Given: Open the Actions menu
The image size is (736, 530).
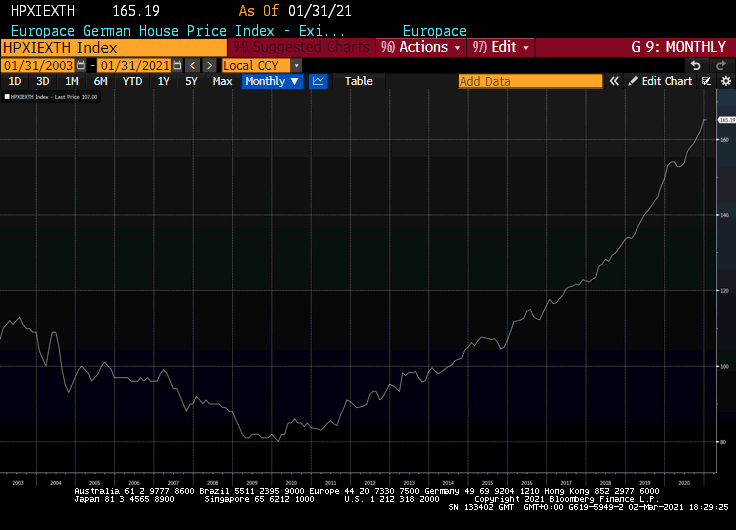Looking at the screenshot, I should 423,47.
